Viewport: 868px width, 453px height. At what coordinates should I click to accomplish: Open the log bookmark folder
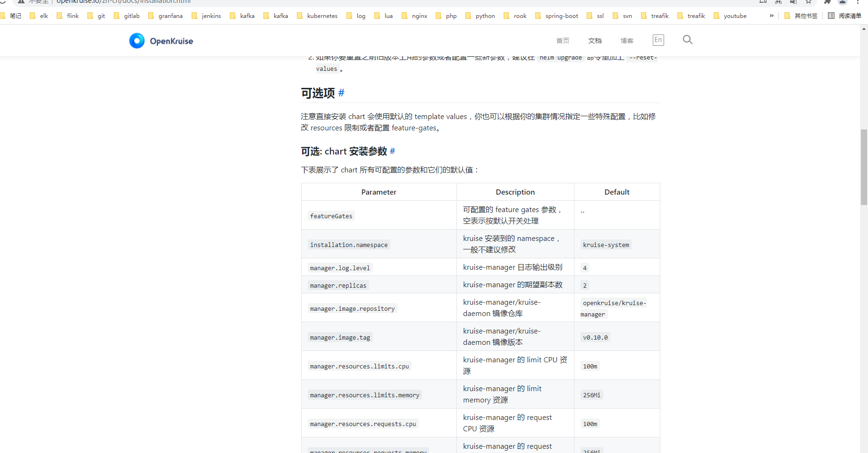click(356, 16)
